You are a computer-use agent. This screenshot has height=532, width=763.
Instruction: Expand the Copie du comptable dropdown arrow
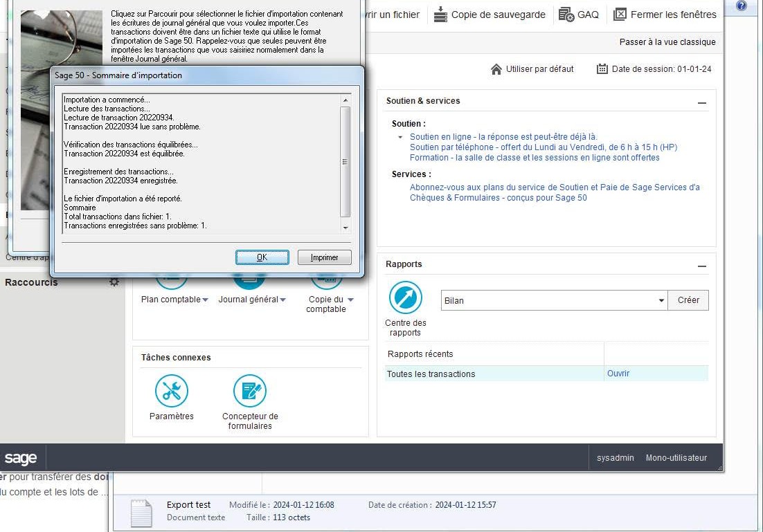click(x=350, y=300)
